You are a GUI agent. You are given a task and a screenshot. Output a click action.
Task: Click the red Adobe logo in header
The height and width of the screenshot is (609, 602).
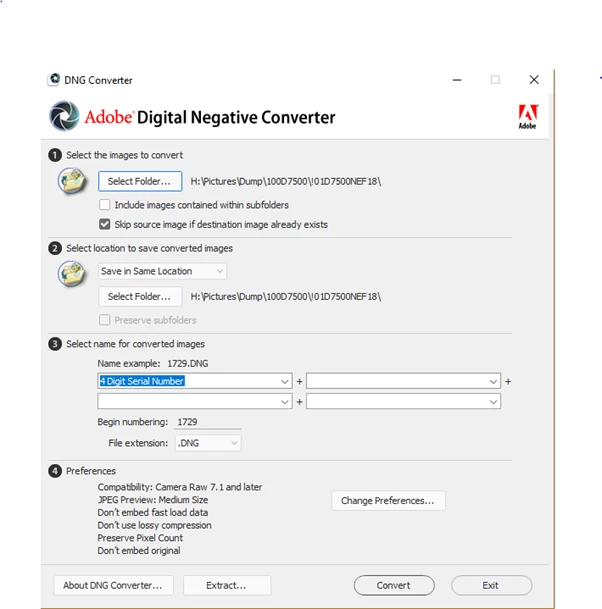click(x=527, y=117)
